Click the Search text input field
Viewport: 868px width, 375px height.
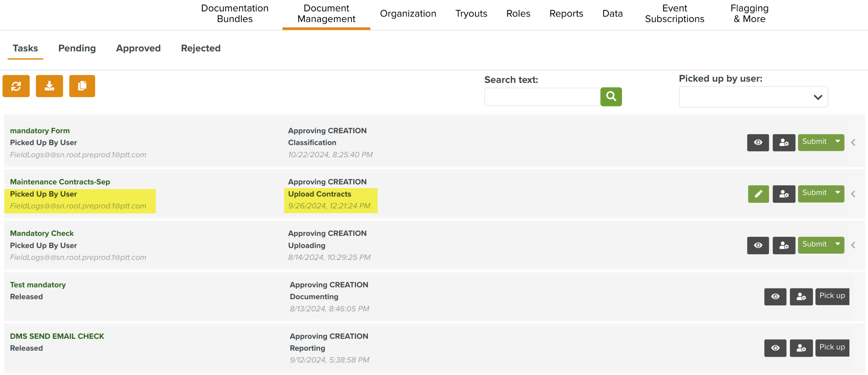pyautogui.click(x=542, y=97)
